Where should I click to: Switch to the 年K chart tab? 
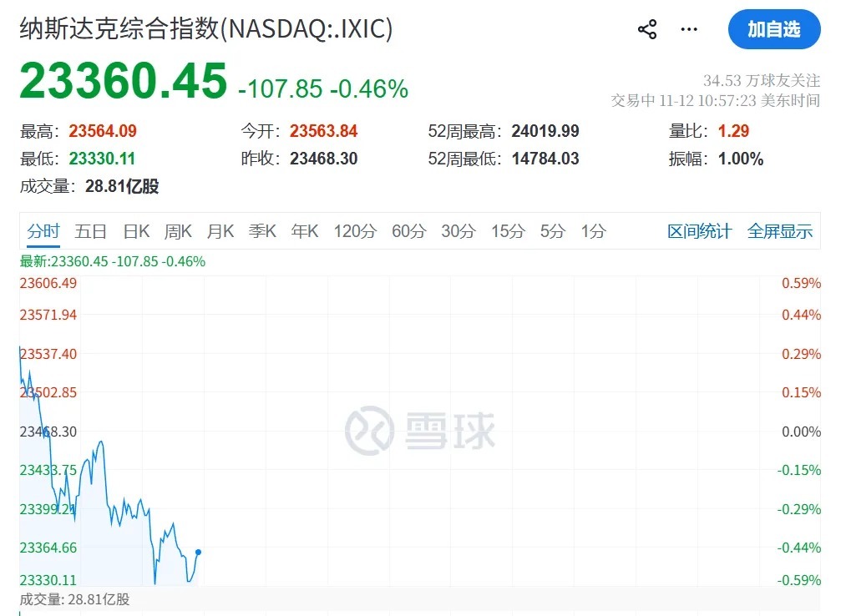[x=305, y=232]
